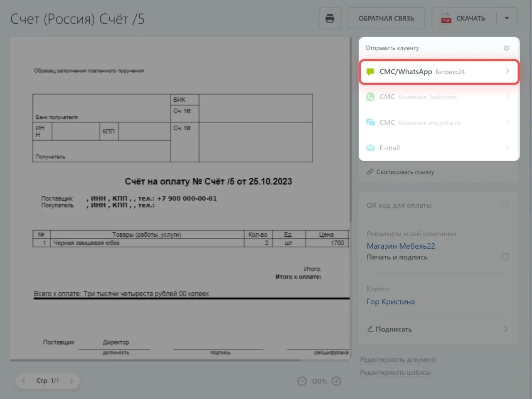Expand the Подписать chevron

click(506, 329)
